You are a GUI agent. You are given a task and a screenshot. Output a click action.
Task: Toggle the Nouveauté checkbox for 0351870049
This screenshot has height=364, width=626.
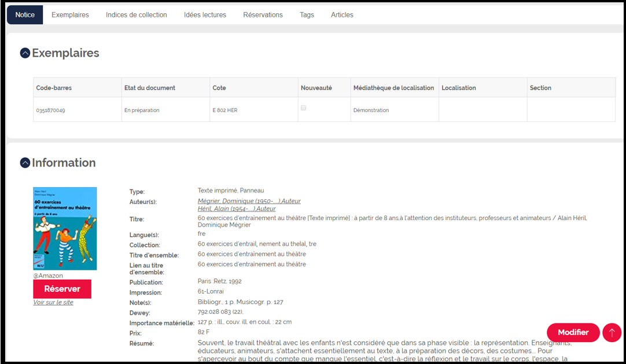[x=303, y=107]
